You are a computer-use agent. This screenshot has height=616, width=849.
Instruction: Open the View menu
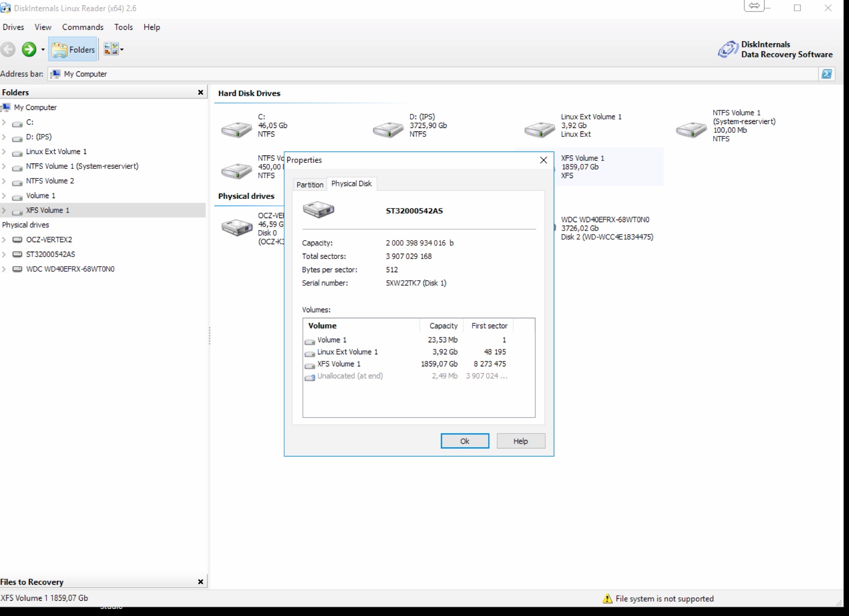pyautogui.click(x=43, y=27)
